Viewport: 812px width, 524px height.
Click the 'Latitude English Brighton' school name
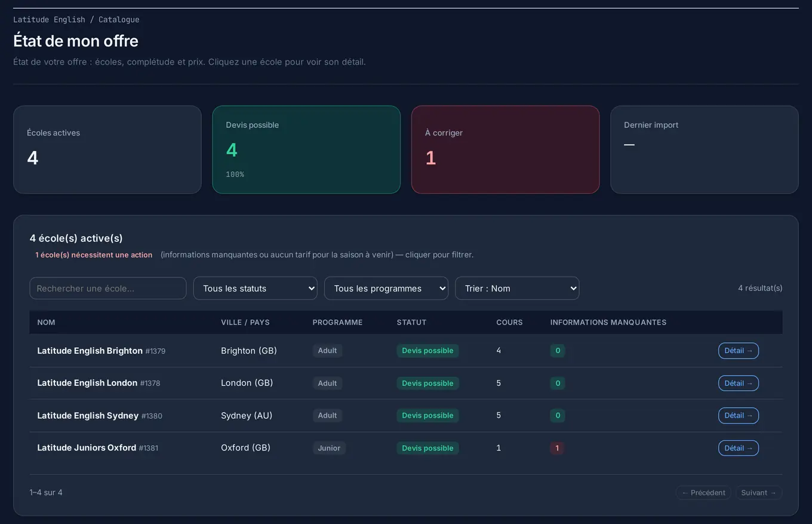(x=90, y=351)
